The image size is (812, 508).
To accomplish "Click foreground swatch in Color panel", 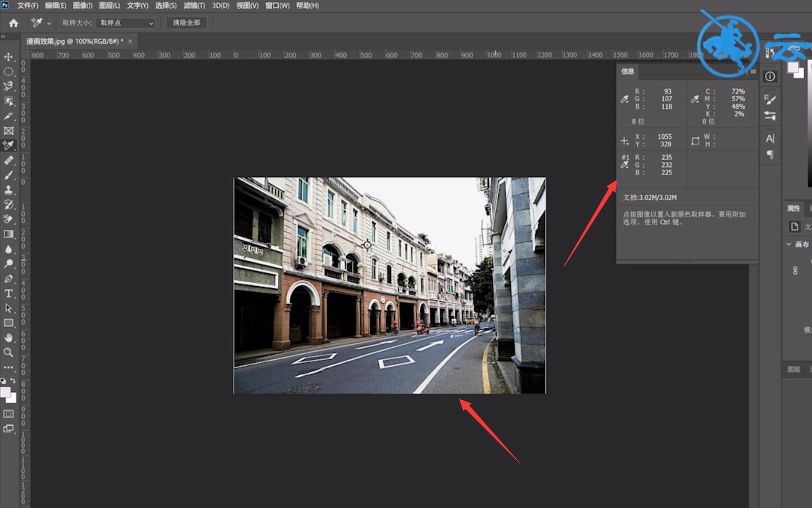I will coord(793,67).
